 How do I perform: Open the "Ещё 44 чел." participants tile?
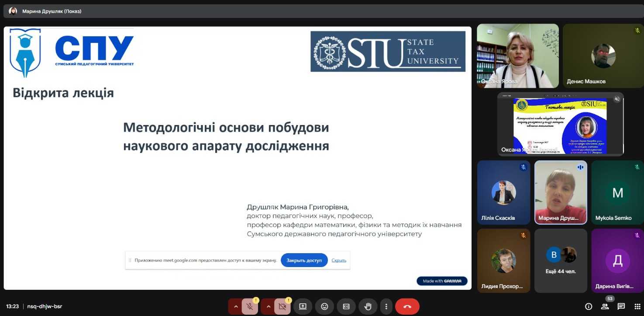[x=561, y=260]
